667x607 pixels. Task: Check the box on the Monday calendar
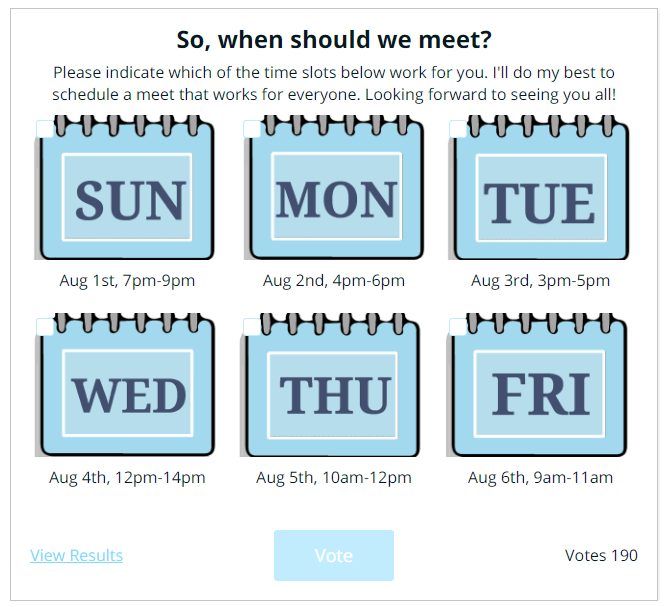[251, 130]
